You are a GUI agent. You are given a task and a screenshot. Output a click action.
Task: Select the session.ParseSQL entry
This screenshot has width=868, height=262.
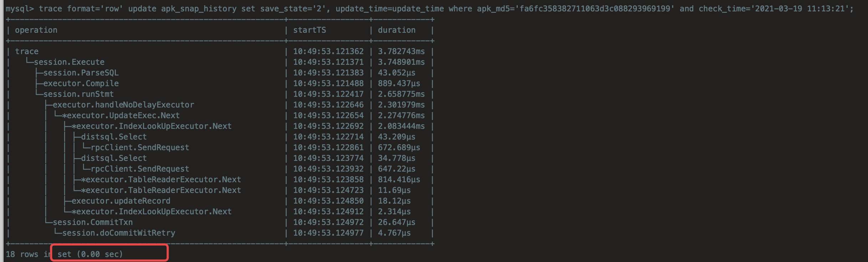[81, 73]
